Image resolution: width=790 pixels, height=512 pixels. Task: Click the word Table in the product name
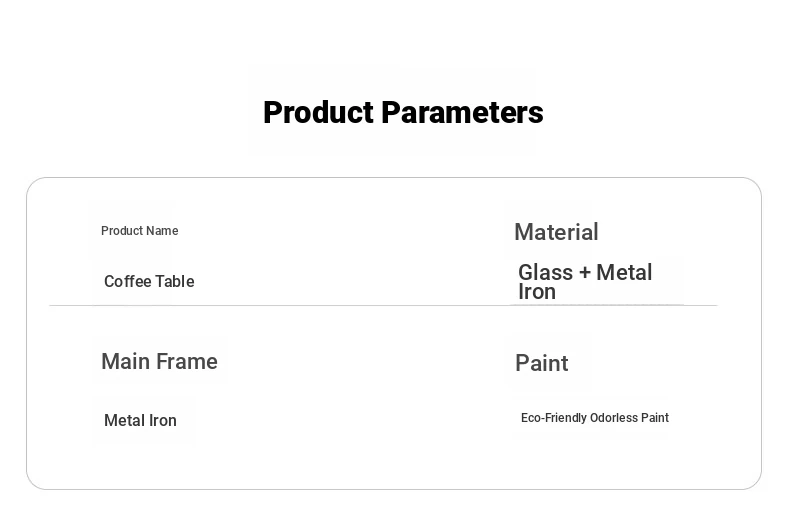174,282
